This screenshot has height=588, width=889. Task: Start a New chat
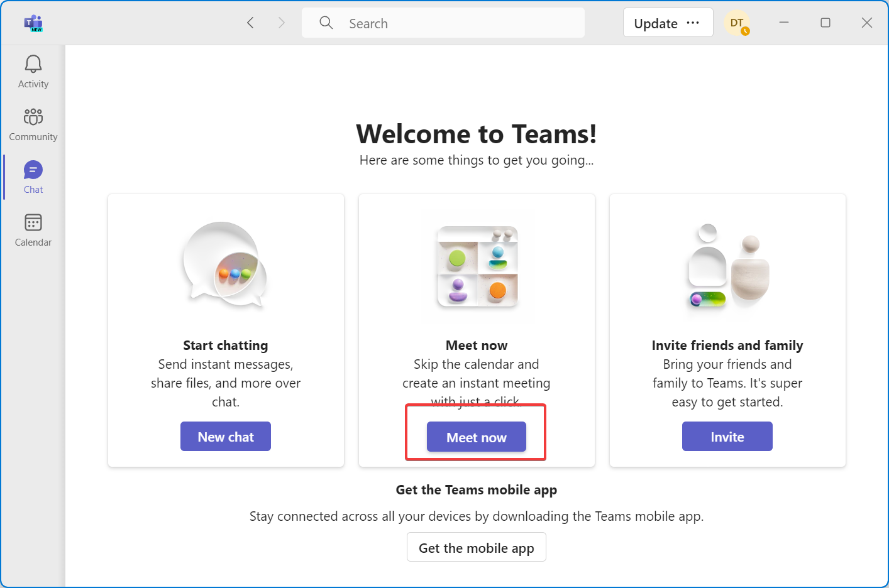(226, 436)
